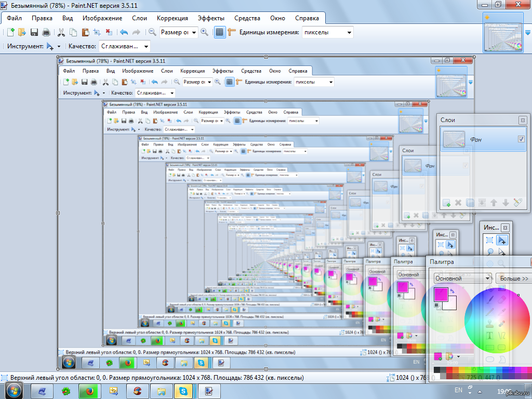Open the Средства menu
Screen dimensions: 532x399
(x=247, y=18)
